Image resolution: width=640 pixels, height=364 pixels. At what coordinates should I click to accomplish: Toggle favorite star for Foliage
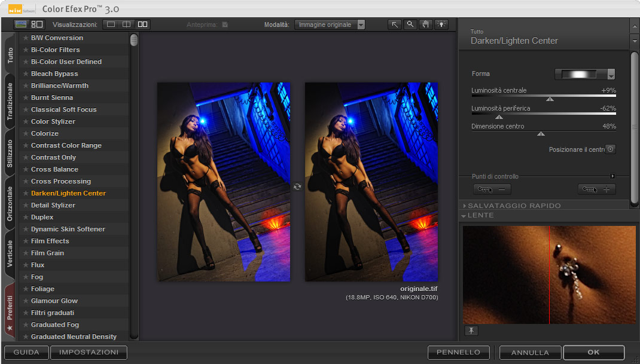pyautogui.click(x=25, y=289)
